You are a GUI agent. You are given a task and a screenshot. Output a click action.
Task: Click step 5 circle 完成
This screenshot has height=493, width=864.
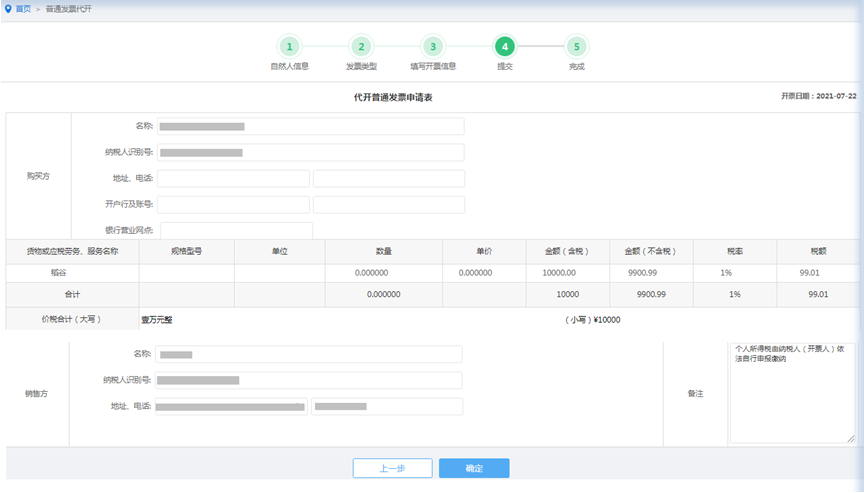(576, 47)
